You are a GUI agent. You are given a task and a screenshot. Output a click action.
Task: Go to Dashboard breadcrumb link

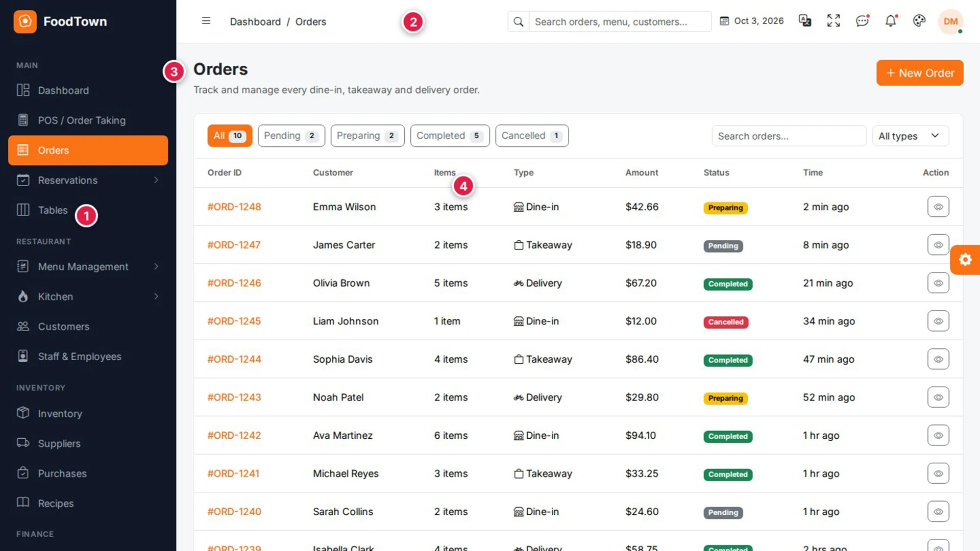click(x=255, y=21)
